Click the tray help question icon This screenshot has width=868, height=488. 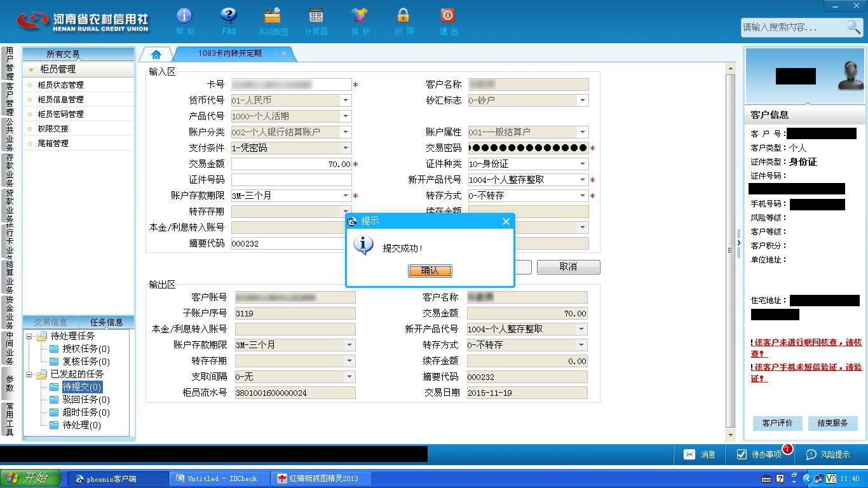pyautogui.click(x=780, y=478)
